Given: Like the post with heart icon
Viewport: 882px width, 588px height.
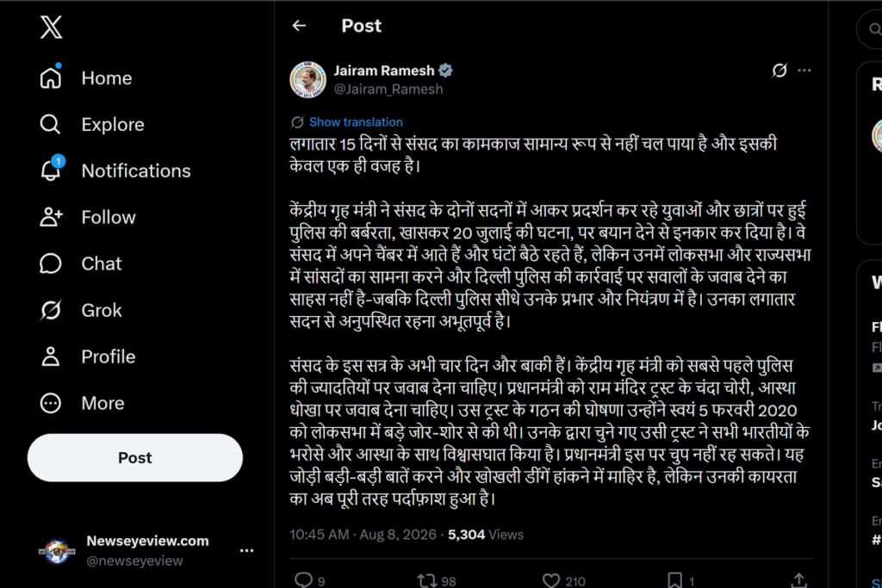Looking at the screenshot, I should tap(550, 580).
